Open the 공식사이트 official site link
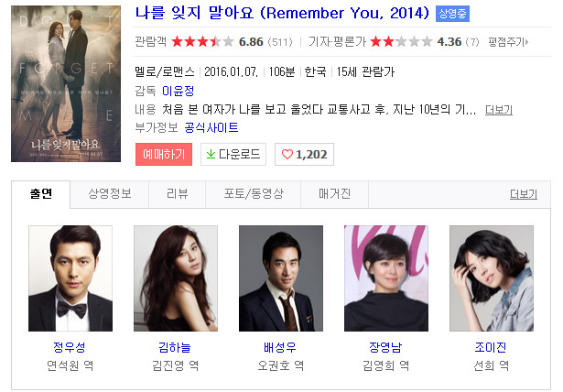This screenshot has width=563, height=392. coord(211,127)
